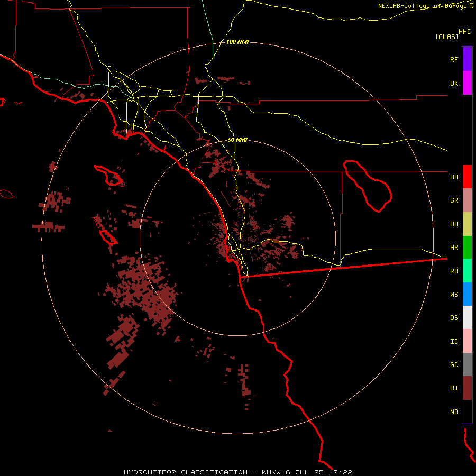Click the RA legend label
This screenshot has width=476, height=476.
[454, 271]
